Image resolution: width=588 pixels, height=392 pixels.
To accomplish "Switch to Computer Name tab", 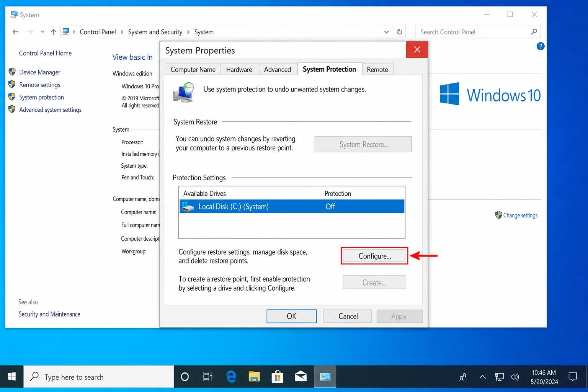I will 193,70.
